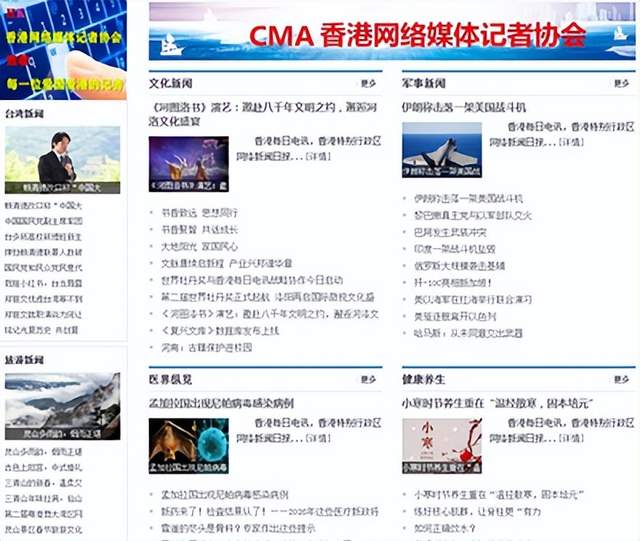Click the 详情 link under 文化新闻 summary
The image size is (640, 541).
click(x=316, y=157)
